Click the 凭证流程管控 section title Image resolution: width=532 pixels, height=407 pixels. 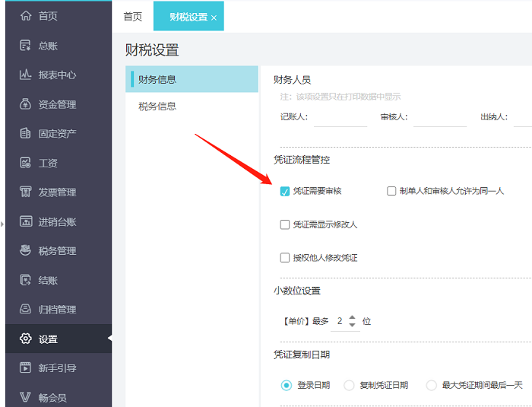(x=302, y=159)
